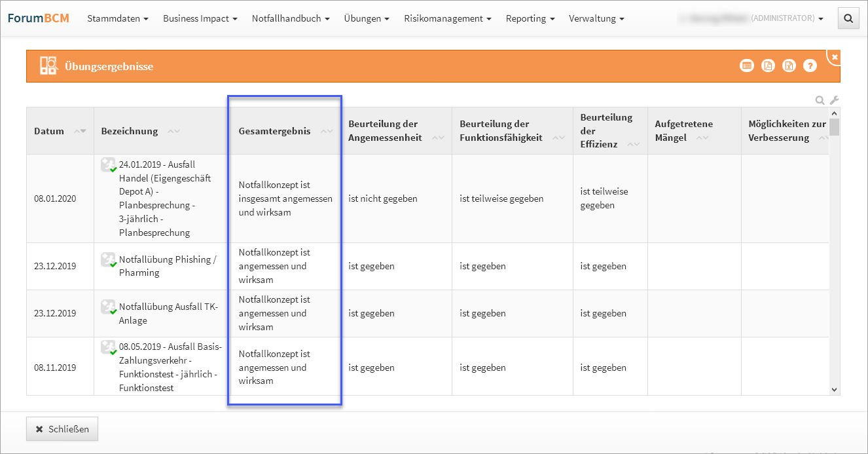Click the Schließen button
Image resolution: width=868 pixels, height=454 pixels.
[62, 429]
